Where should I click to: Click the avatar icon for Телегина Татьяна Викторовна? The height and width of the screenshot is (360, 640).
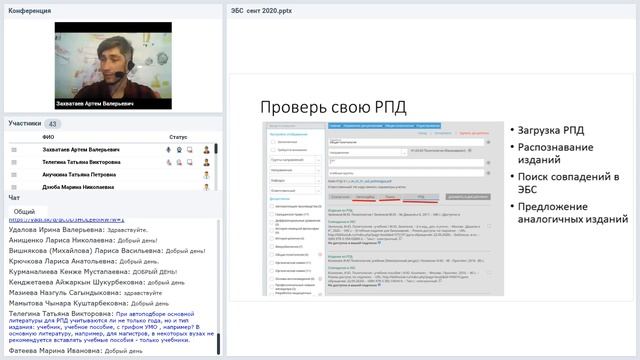(x=207, y=162)
